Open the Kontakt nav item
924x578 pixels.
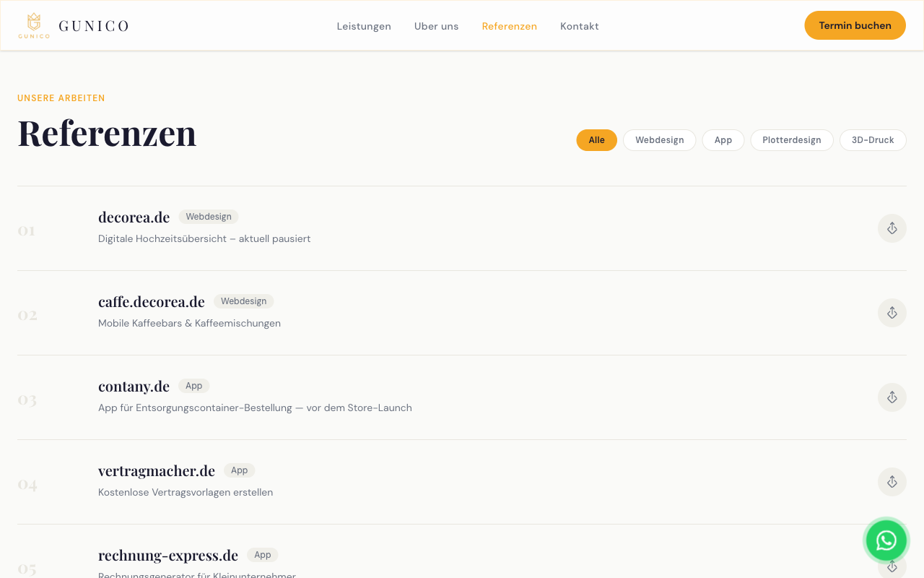point(580,26)
